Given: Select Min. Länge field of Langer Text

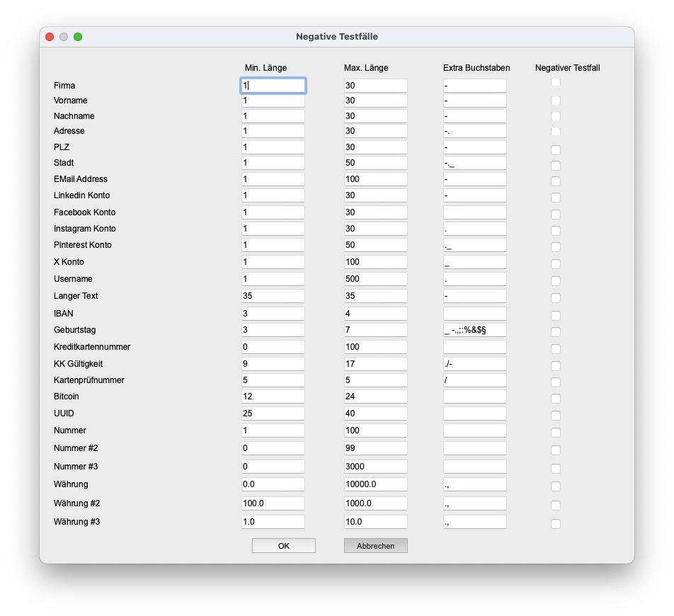Looking at the screenshot, I should (273, 296).
